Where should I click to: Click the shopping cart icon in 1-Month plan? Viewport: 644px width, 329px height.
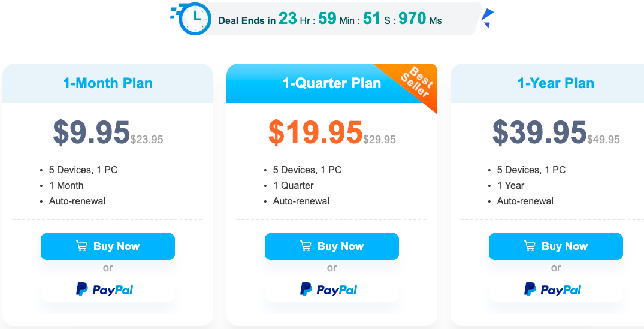pyautogui.click(x=81, y=246)
